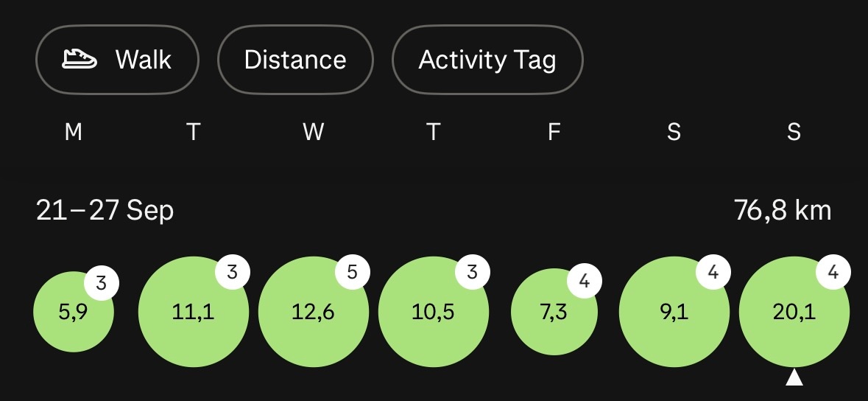
Task: Select Friday's 7,3 km bubble
Action: [554, 312]
